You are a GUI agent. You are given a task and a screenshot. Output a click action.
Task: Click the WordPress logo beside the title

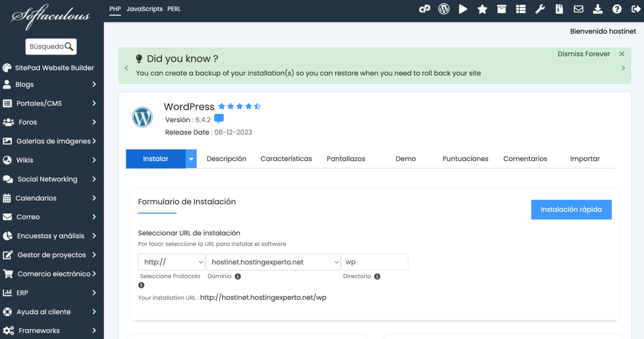142,117
